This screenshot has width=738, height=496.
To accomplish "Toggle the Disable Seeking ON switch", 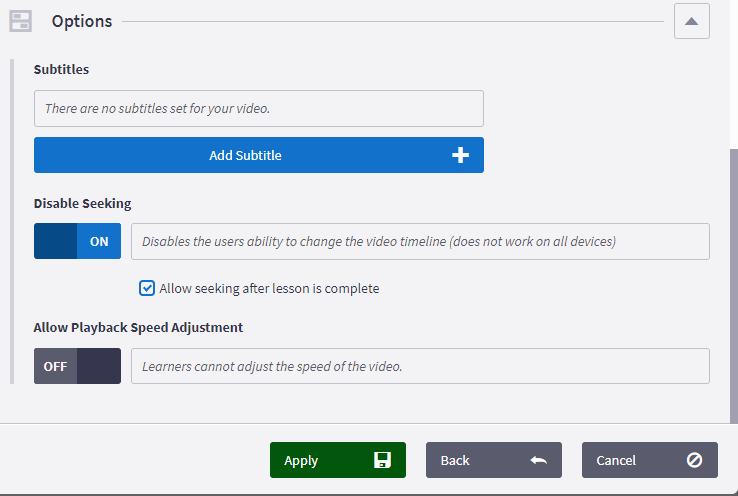I will [77, 241].
